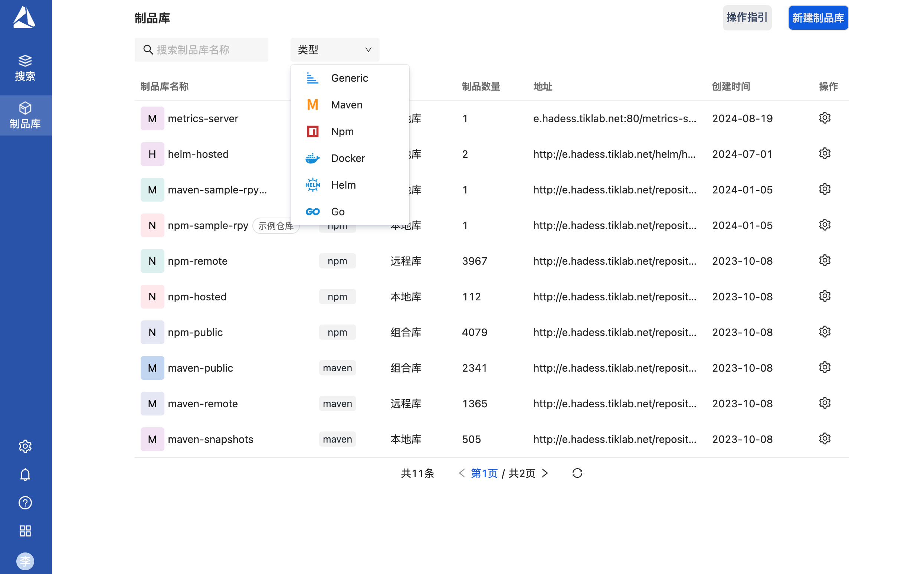The image size is (924, 574).
Task: Choose Generic from type list
Action: (x=349, y=78)
